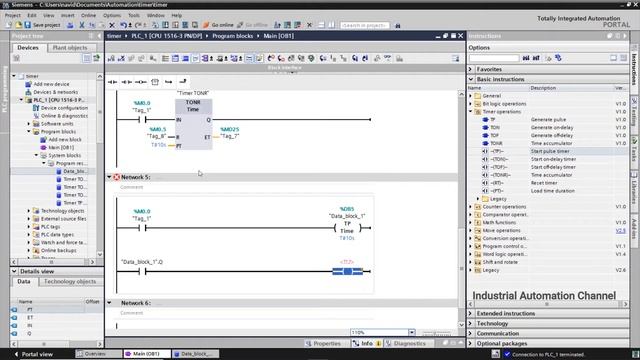
Task: Expand the Bit logic operations folder
Action: [x=471, y=104]
